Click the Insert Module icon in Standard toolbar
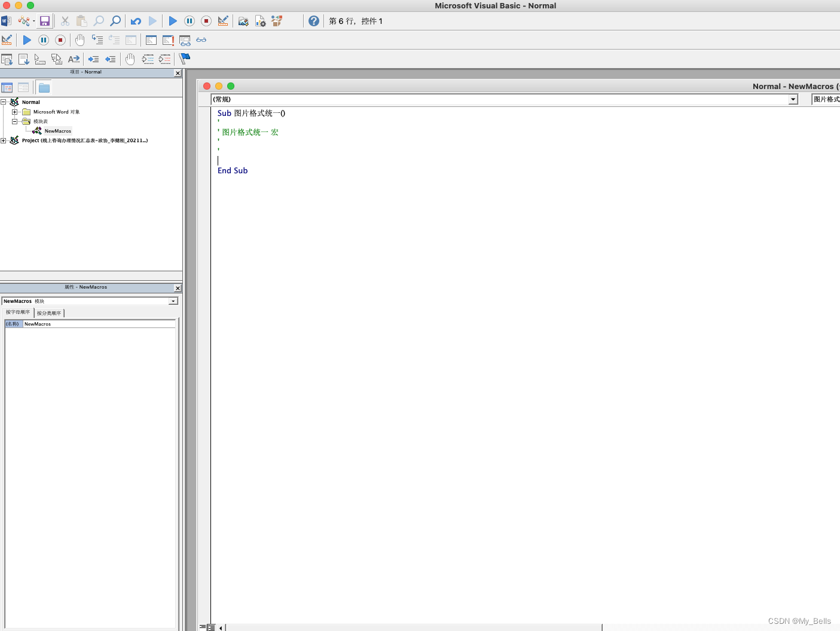Screen dimensions: 840x631 tap(23, 21)
